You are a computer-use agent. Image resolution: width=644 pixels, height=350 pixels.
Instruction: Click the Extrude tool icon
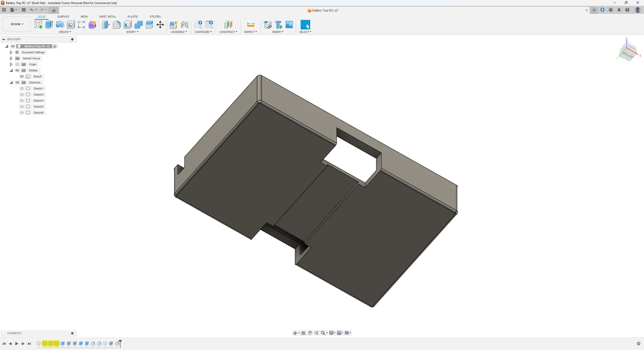click(x=49, y=25)
